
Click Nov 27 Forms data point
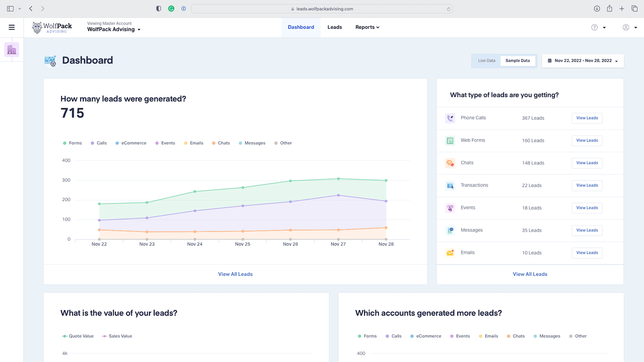click(338, 179)
